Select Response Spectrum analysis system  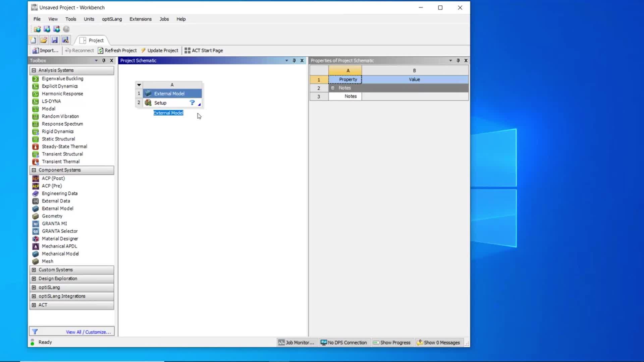[x=62, y=124]
